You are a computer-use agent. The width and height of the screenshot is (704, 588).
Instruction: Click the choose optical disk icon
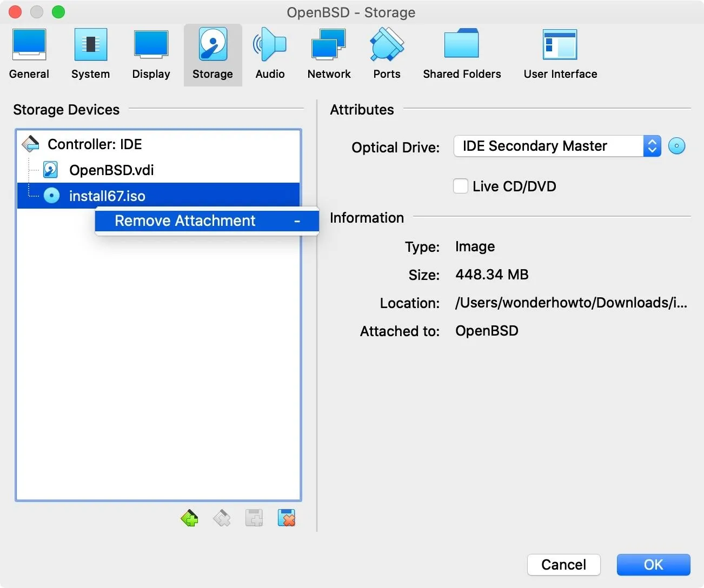(676, 146)
